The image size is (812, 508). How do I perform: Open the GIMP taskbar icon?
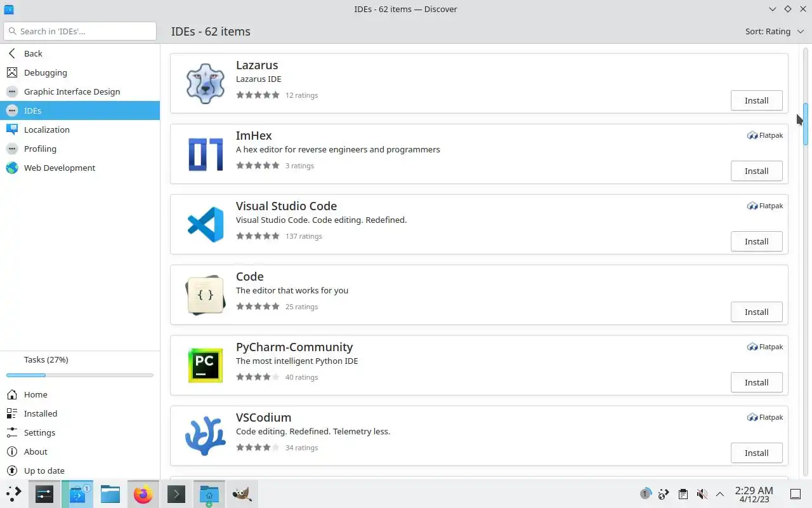pos(242,493)
